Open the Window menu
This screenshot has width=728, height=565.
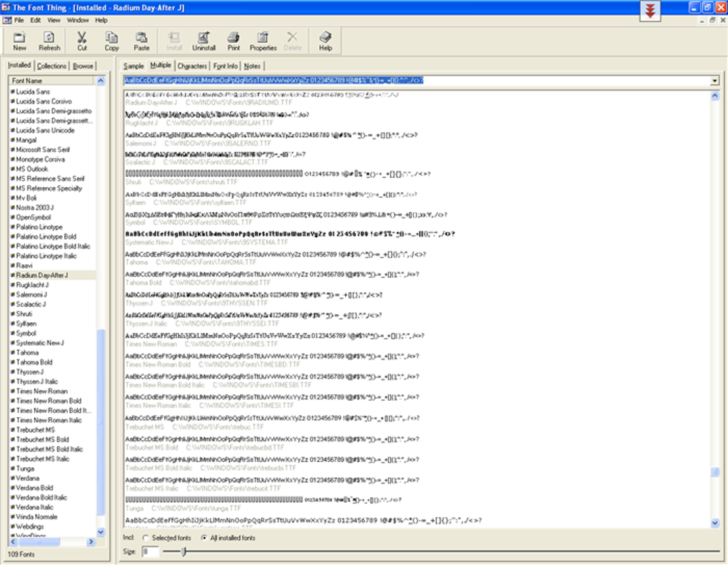(x=78, y=21)
